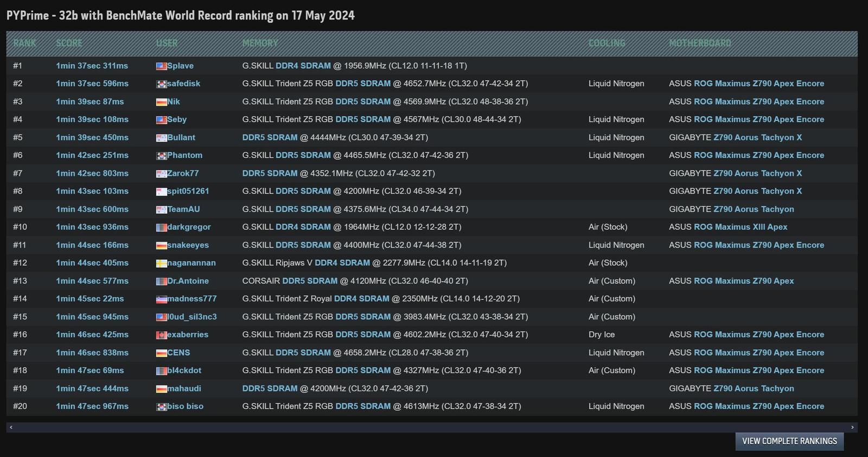The height and width of the screenshot is (457, 868).
Task: Open the score 1min 43sec 936ms
Action: (x=92, y=227)
